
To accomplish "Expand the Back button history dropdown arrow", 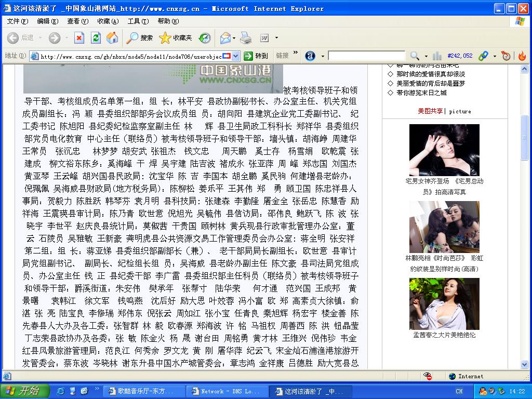I will pos(39,38).
